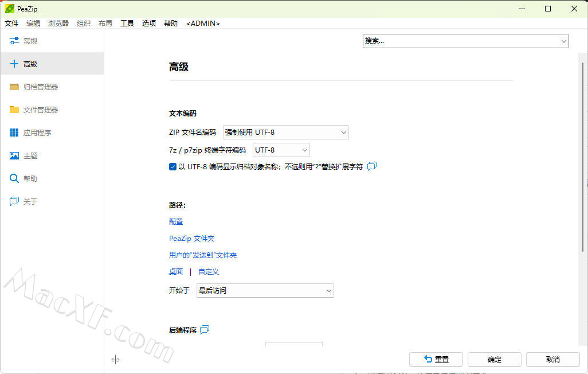Viewport: 588px width, 374px height.
Task: Expand the 搜索 combo box arrow
Action: [x=563, y=41]
